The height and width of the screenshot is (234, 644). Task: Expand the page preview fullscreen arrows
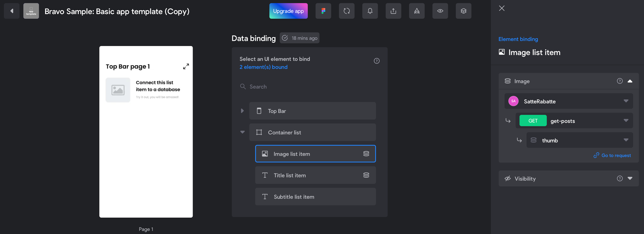click(186, 66)
